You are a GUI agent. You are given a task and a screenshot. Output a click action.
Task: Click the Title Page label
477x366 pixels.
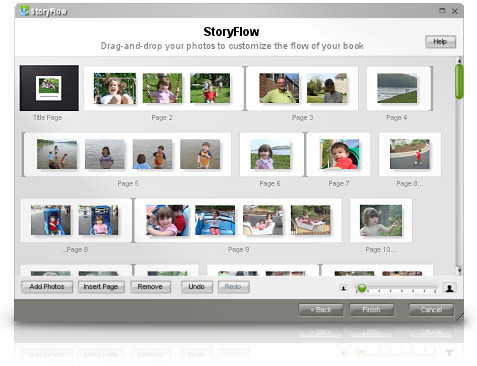pos(47,118)
